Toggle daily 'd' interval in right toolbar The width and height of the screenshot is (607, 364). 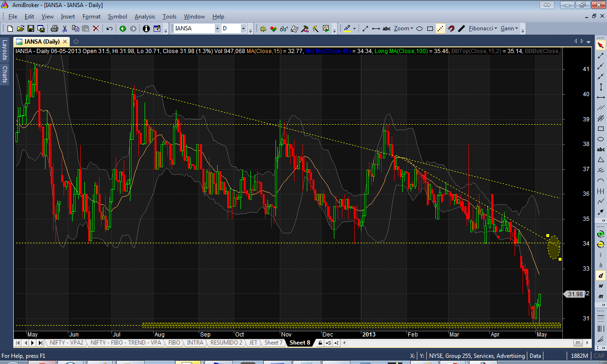pyautogui.click(x=601, y=275)
